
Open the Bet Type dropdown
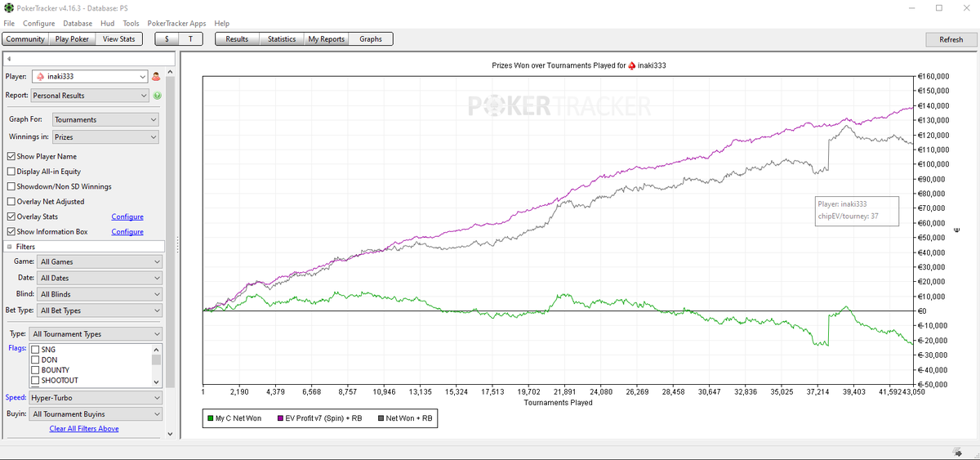(100, 310)
